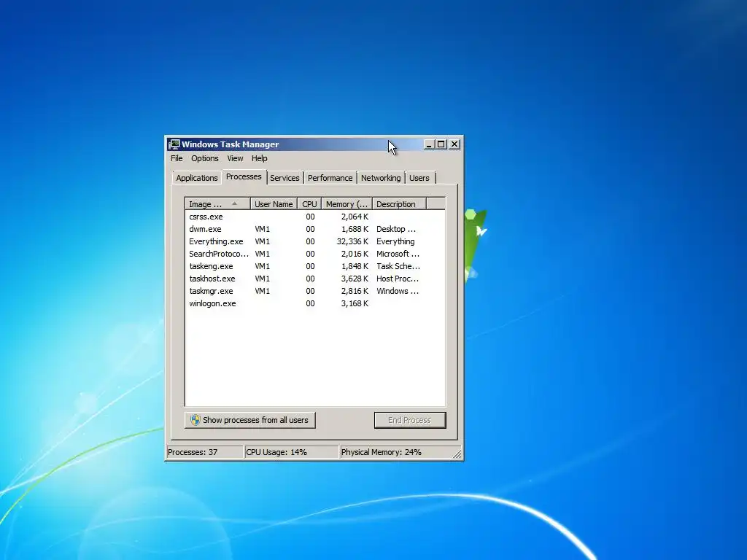Image resolution: width=747 pixels, height=560 pixels.
Task: Go to the Networking tab
Action: [381, 178]
